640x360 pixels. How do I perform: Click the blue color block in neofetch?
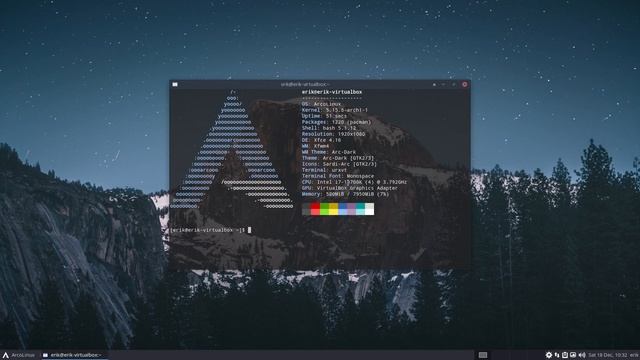342,209
